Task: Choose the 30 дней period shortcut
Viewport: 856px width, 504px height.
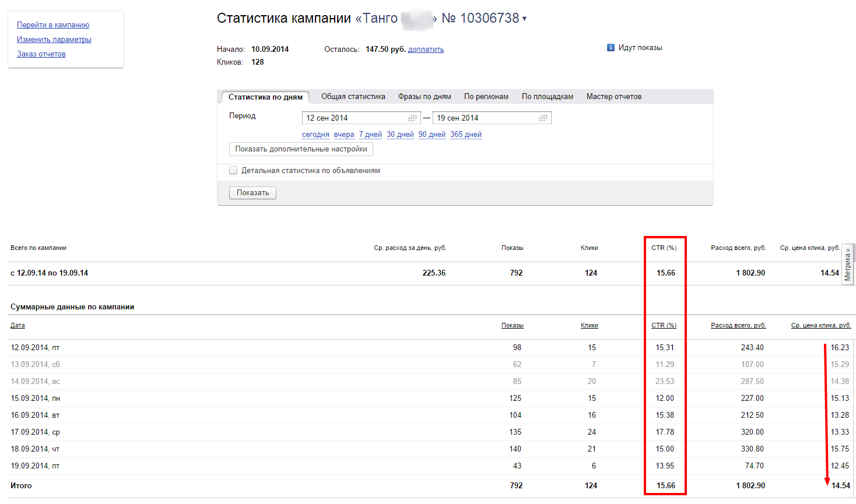Action: coord(400,135)
